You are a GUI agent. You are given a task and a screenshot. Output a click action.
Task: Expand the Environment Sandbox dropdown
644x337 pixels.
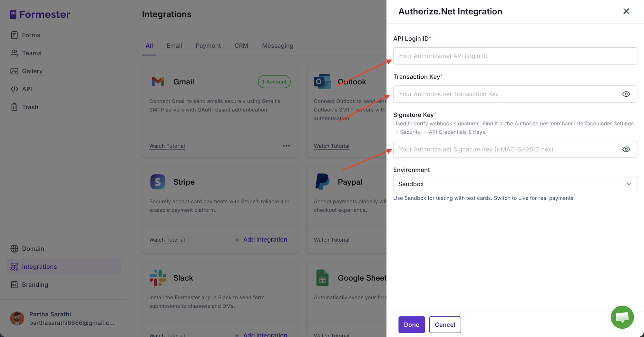coord(515,184)
